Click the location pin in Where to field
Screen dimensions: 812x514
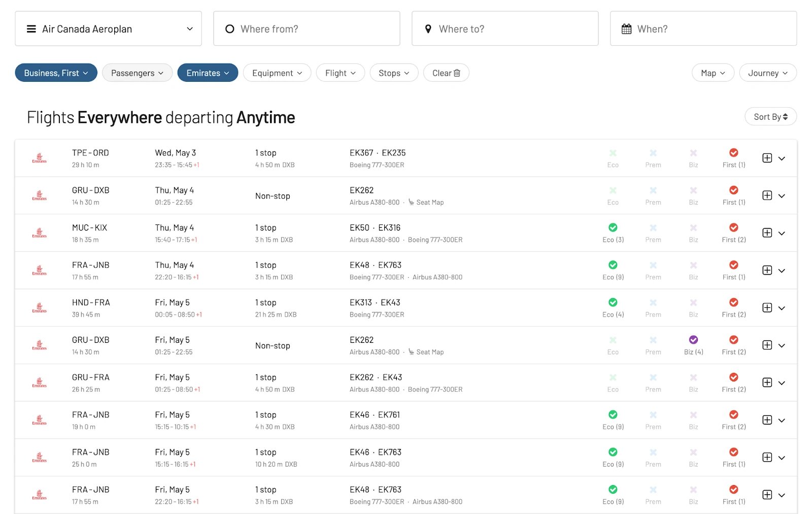[x=428, y=29]
